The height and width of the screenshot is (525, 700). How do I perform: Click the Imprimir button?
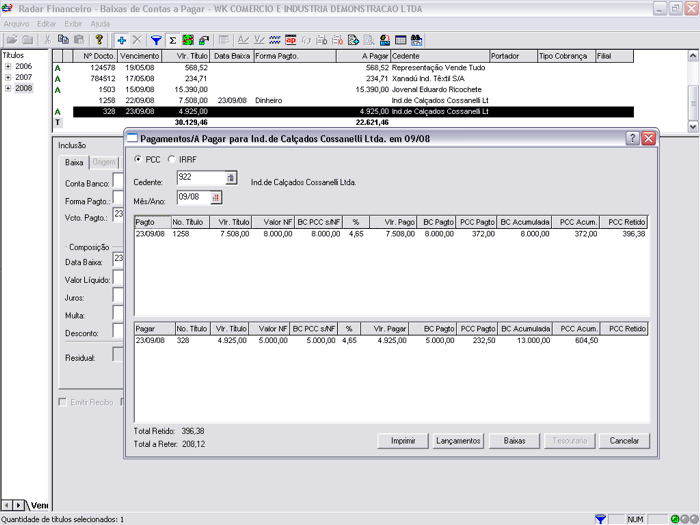(x=403, y=440)
